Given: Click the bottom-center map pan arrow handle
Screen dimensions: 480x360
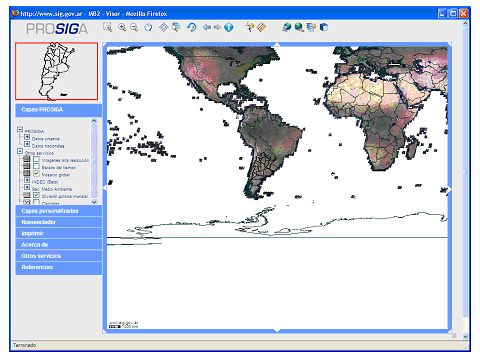Looking at the screenshot, I should pos(277,330).
